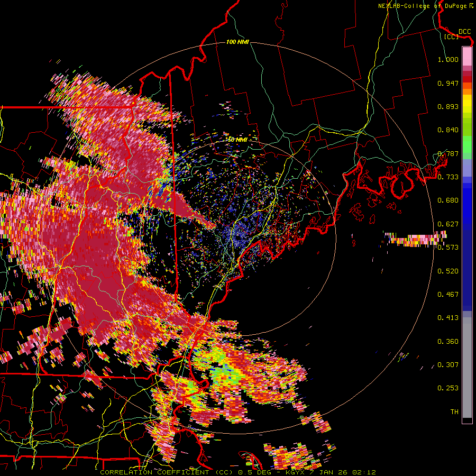This screenshot has height=476, width=476.
Task: Click the 100 NMI range ring label
Action: point(237,42)
